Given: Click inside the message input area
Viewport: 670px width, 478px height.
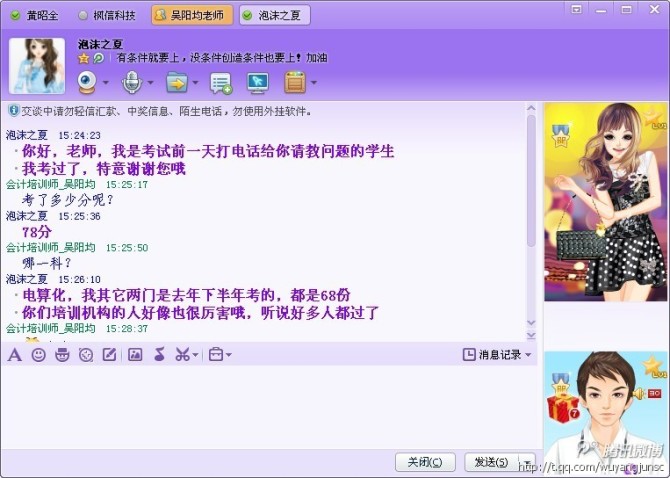Looking at the screenshot, I should tap(269, 406).
